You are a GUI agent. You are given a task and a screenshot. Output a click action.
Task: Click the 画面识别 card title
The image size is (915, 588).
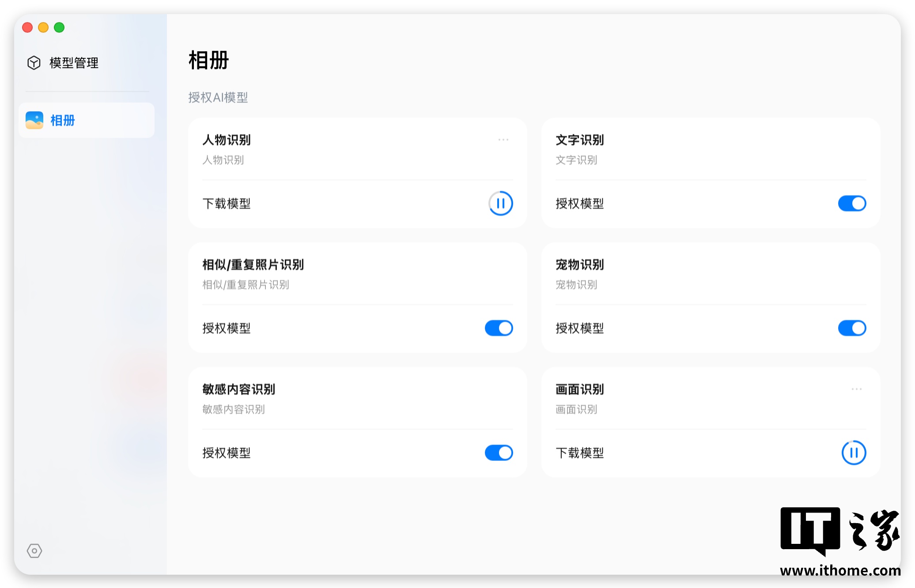pyautogui.click(x=580, y=389)
